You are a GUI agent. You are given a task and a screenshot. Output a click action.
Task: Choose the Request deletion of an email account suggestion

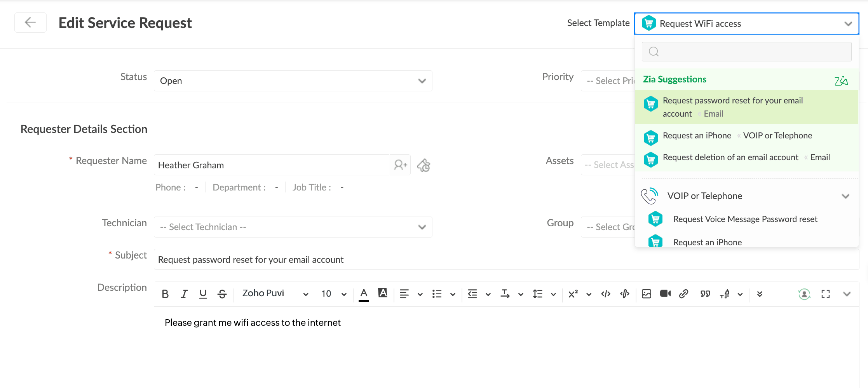(730, 157)
